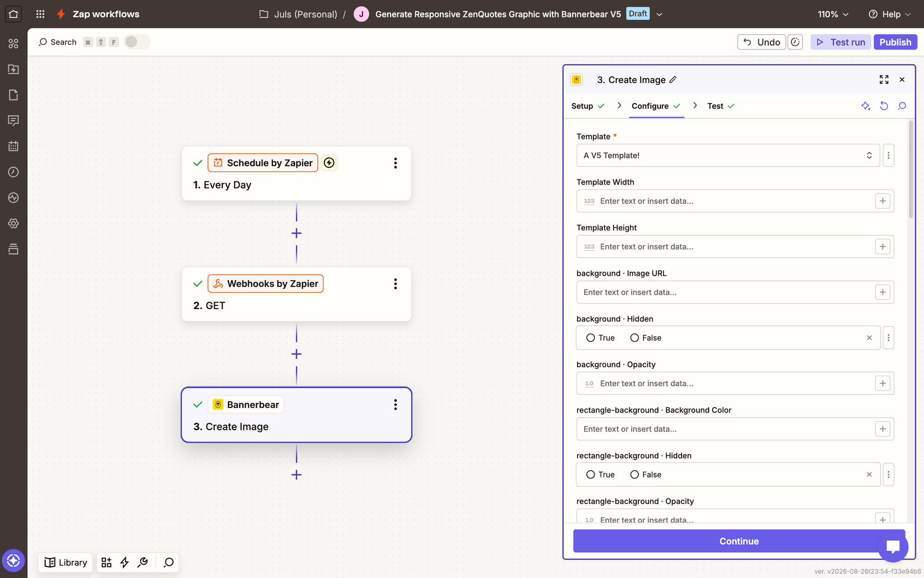Click the Continue button
Image resolution: width=924 pixels, height=578 pixels.
(x=739, y=541)
